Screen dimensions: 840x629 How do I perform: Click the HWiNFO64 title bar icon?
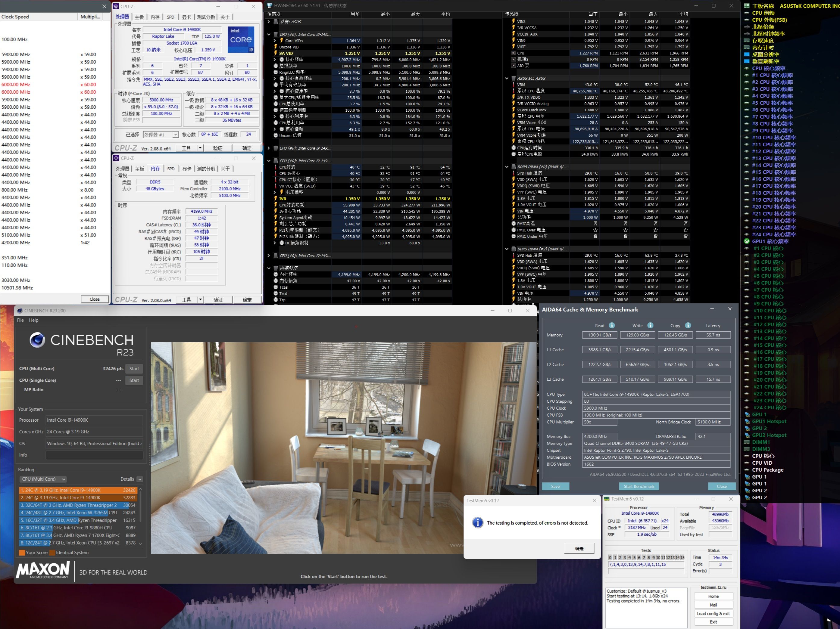(270, 6)
